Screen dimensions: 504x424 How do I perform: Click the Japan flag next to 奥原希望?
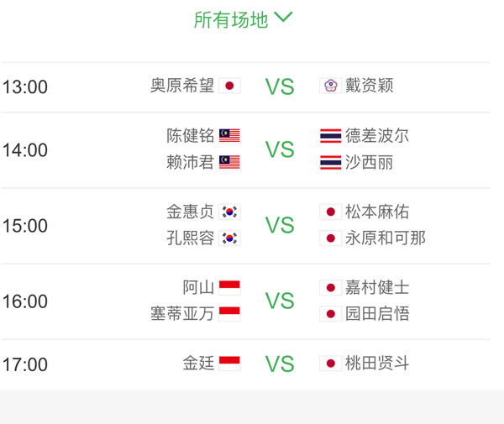pyautogui.click(x=229, y=86)
